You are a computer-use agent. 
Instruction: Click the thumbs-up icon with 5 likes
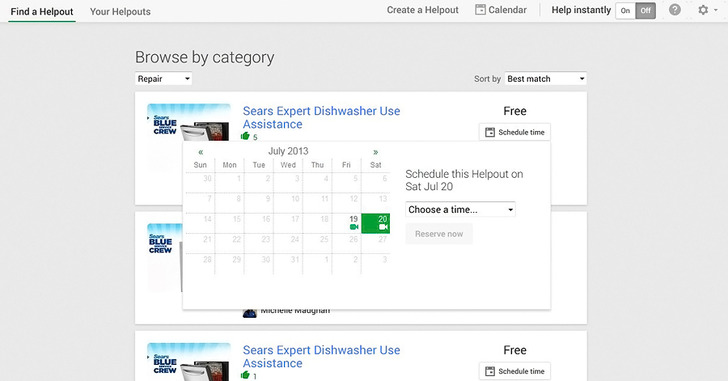coord(245,136)
